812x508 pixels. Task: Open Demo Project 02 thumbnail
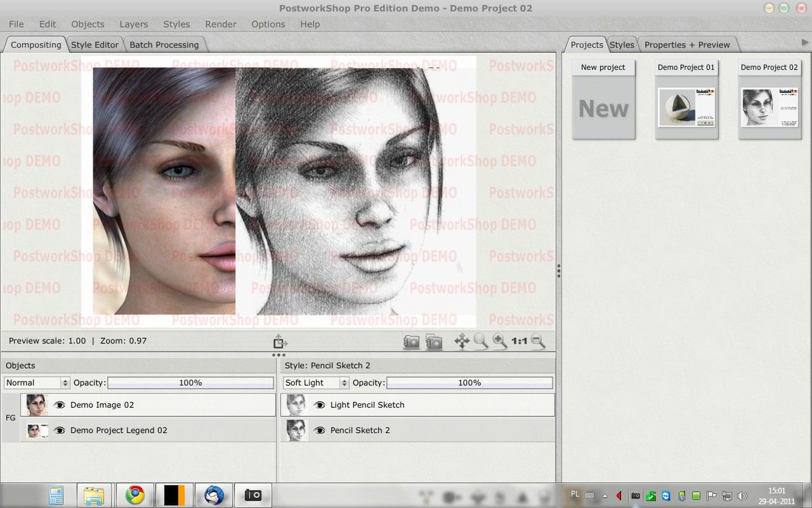coord(769,100)
